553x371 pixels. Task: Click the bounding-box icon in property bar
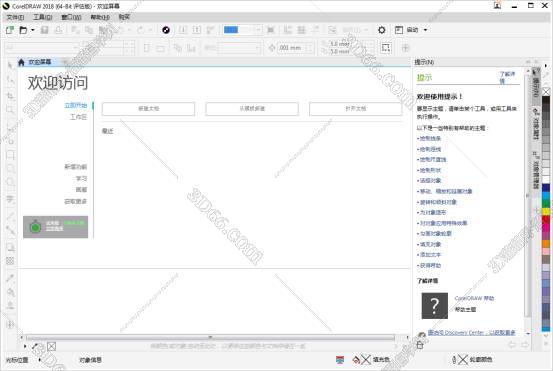tap(386, 48)
